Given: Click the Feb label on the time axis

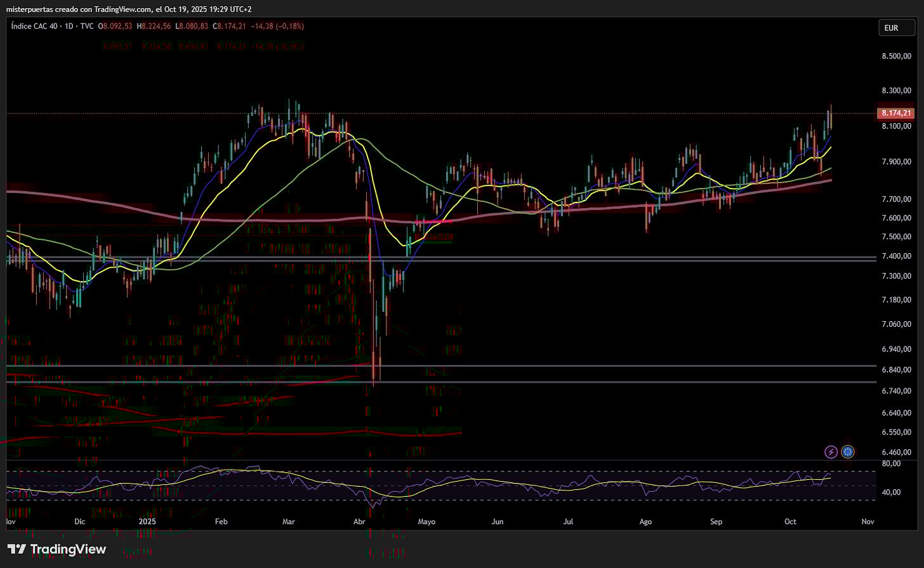Looking at the screenshot, I should pos(221,522).
